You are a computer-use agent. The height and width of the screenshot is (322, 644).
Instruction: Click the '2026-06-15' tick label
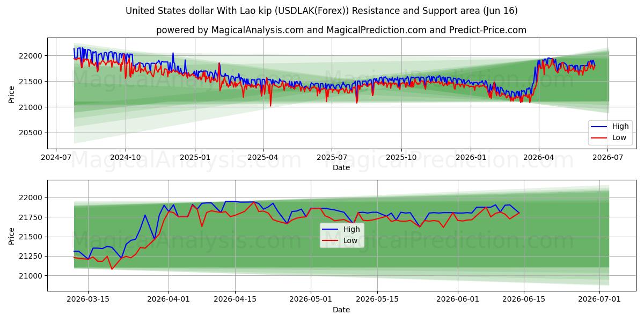point(524,300)
